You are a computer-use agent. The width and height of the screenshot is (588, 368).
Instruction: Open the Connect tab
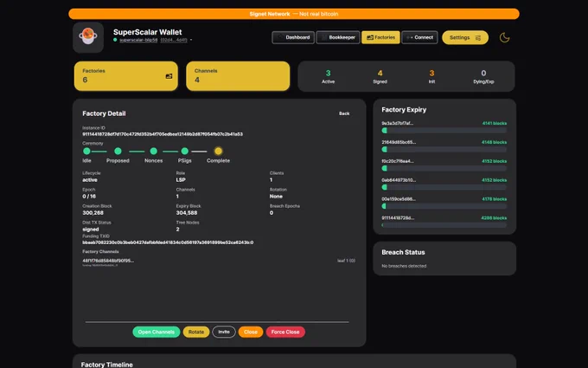click(419, 37)
